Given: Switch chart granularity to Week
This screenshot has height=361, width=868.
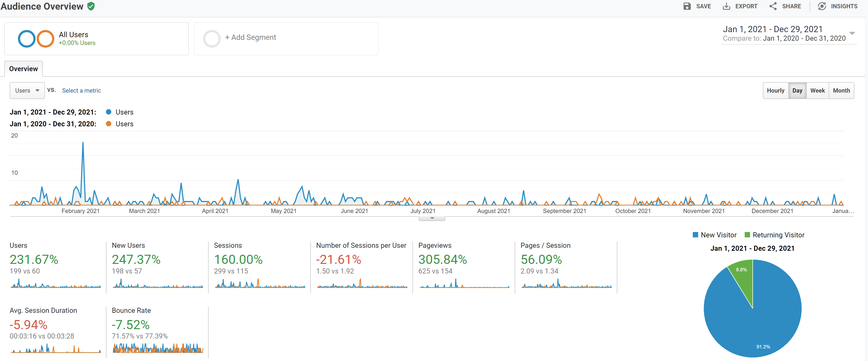Looking at the screenshot, I should point(817,90).
